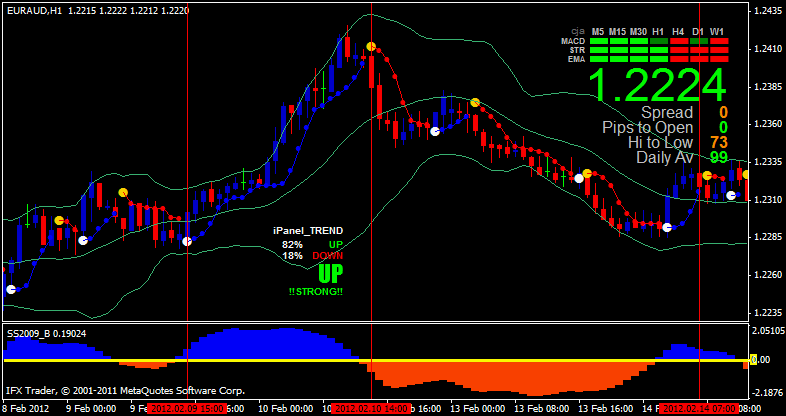This screenshot has width=786, height=416.
Task: Click the 13 Feb 00:00 time label
Action: 476,408
